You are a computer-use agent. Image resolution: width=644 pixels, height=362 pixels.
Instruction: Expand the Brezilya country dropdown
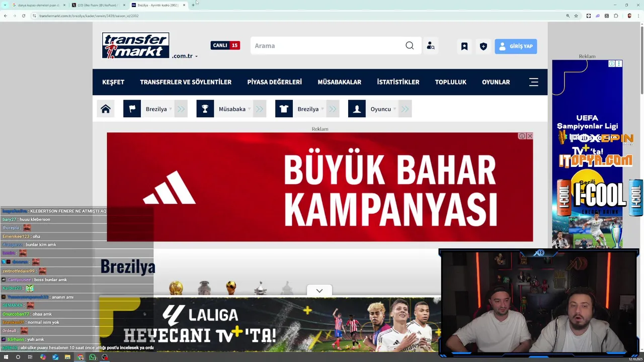click(171, 109)
